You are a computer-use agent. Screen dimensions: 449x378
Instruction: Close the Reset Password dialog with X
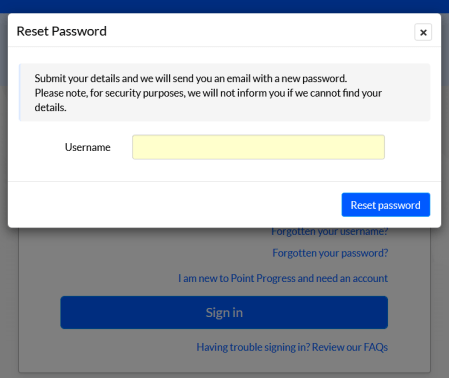(423, 32)
